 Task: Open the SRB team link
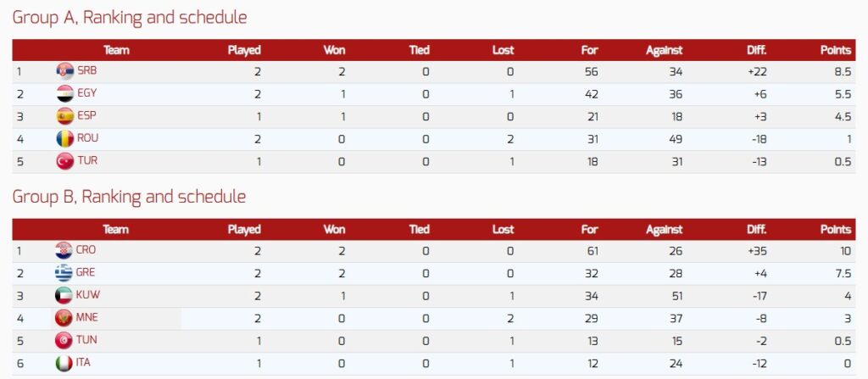[x=86, y=72]
